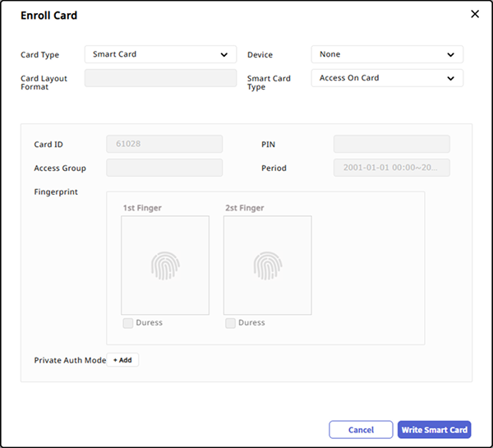Screen dimensions: 493x448
Task: Click the 2nd Finger fingerprint icon
Action: coord(267,265)
